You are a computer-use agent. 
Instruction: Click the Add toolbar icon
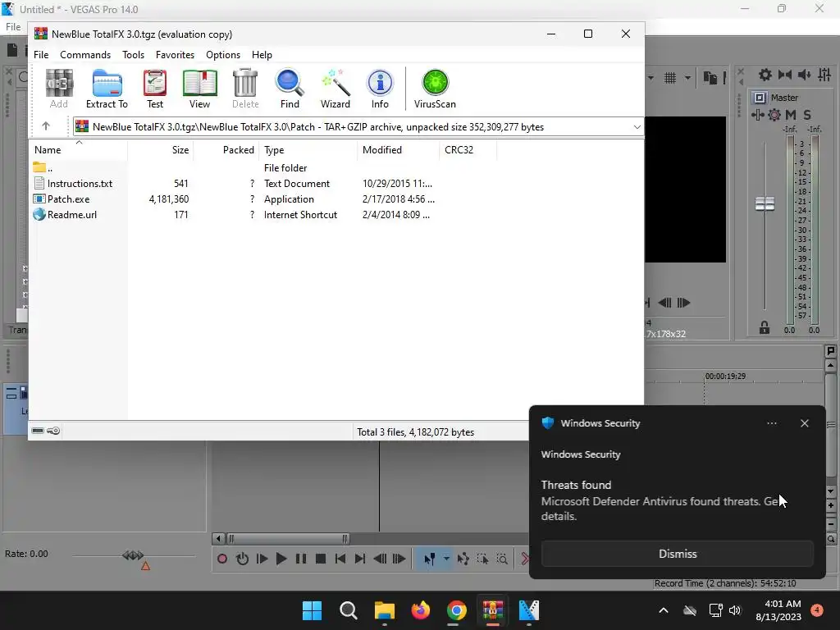59,89
